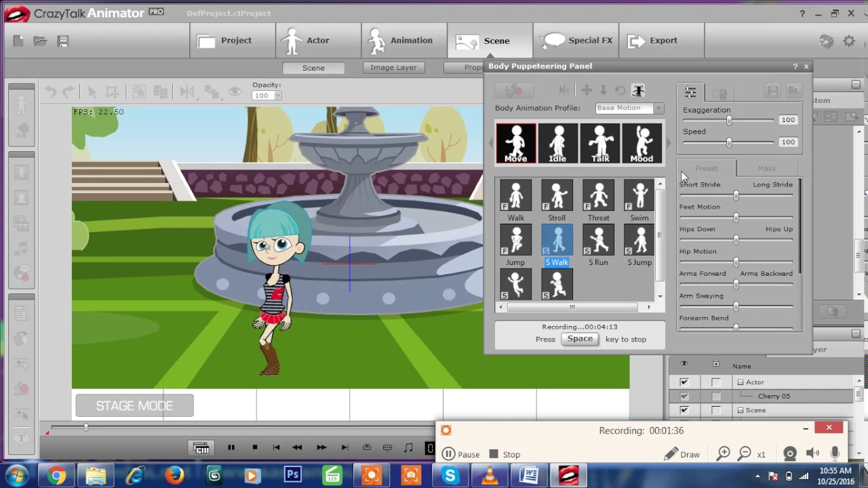Click the Space key button to stop

[580, 339]
